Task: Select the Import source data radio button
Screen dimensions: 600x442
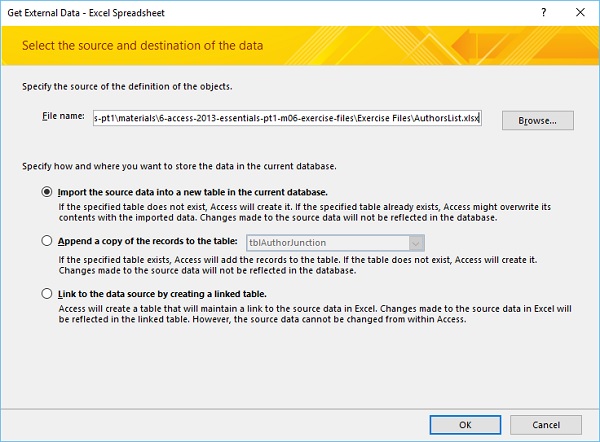Action: tap(46, 191)
